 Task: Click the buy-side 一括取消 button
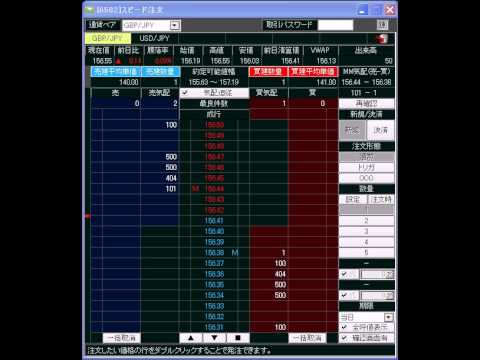click(307, 338)
